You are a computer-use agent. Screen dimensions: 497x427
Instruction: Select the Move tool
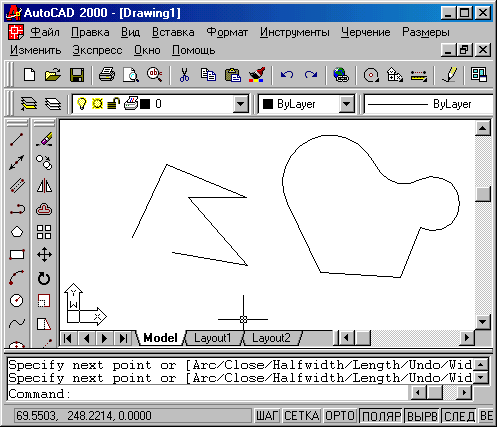point(44,255)
